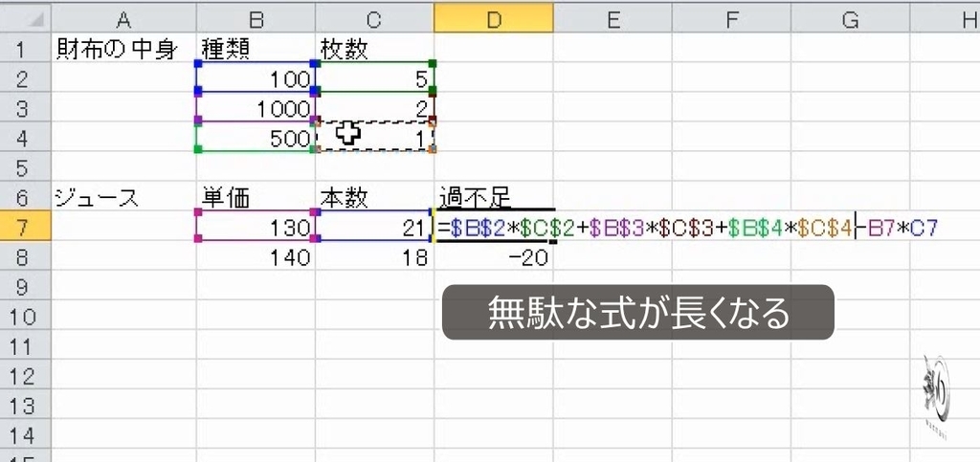Click the select-all corner of the sheet
The height and width of the screenshot is (462, 980).
click(25, 18)
